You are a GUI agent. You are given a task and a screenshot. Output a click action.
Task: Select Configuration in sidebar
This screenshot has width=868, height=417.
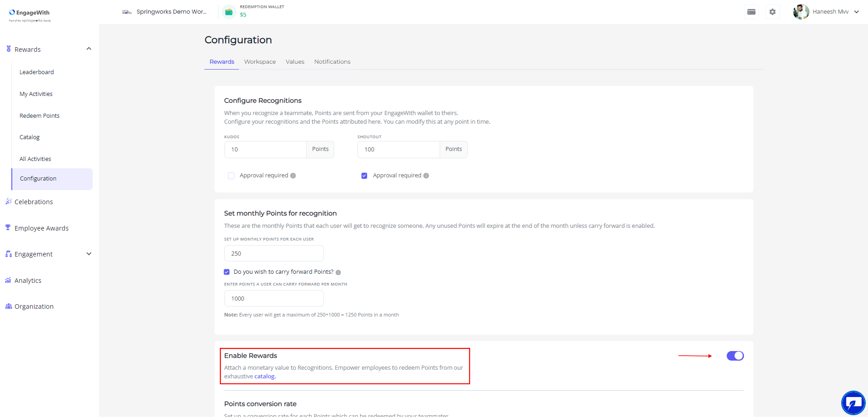pyautogui.click(x=52, y=179)
